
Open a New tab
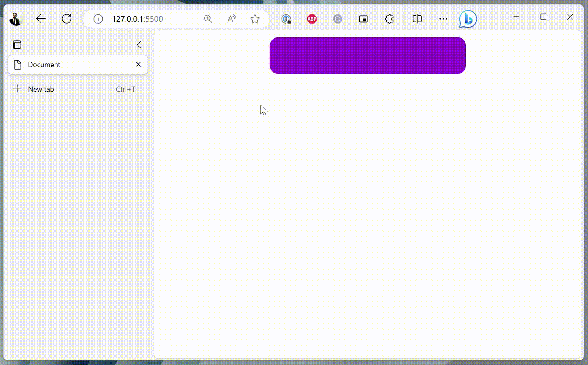pyautogui.click(x=77, y=89)
